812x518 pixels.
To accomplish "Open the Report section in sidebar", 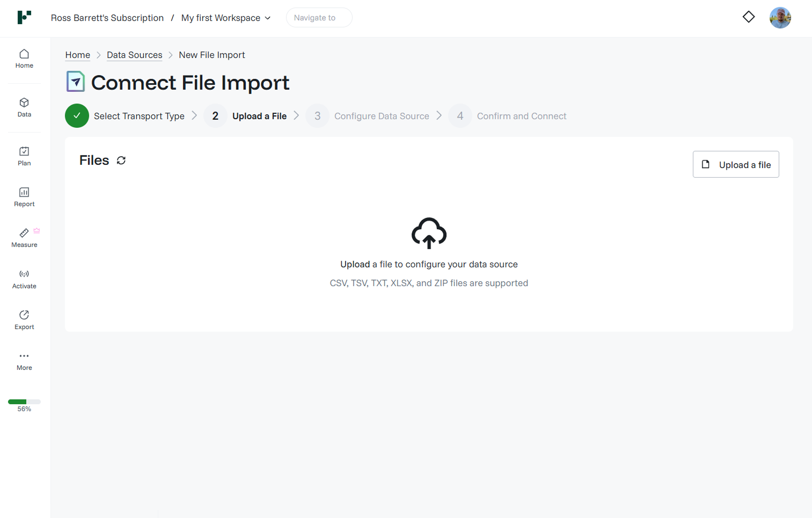I will (24, 198).
